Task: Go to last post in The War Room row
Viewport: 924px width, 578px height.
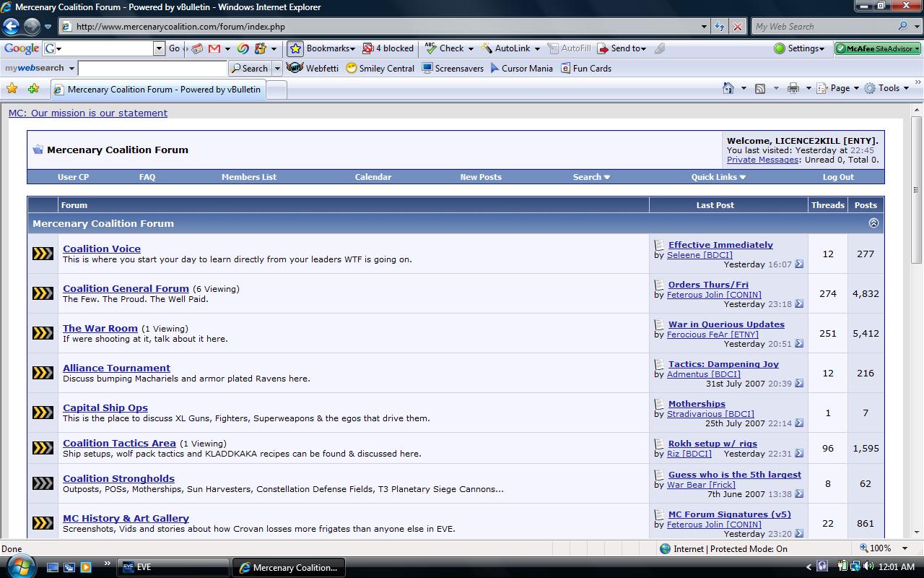Action: 799,344
